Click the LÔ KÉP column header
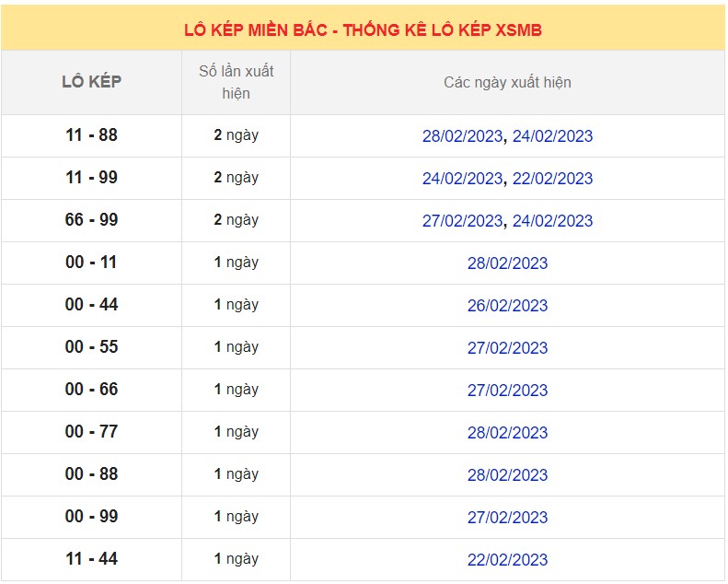Image resolution: width=728 pixels, height=584 pixels. click(x=91, y=82)
